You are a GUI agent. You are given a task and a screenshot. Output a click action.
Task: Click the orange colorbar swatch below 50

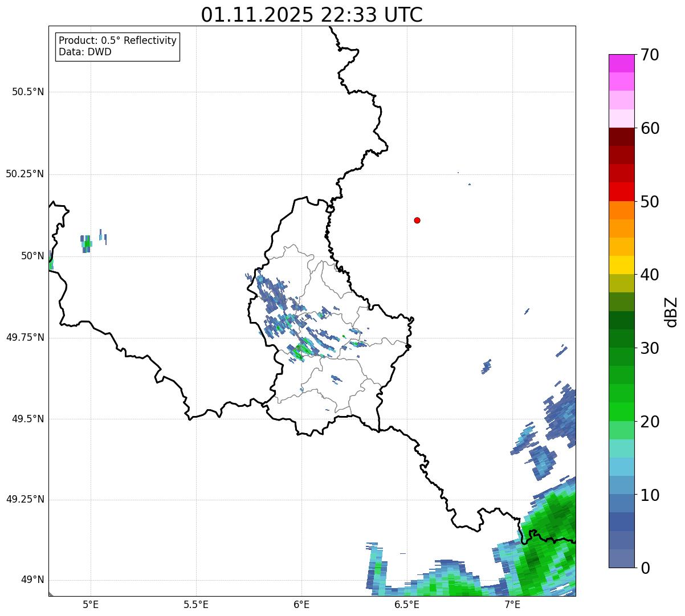point(621,210)
